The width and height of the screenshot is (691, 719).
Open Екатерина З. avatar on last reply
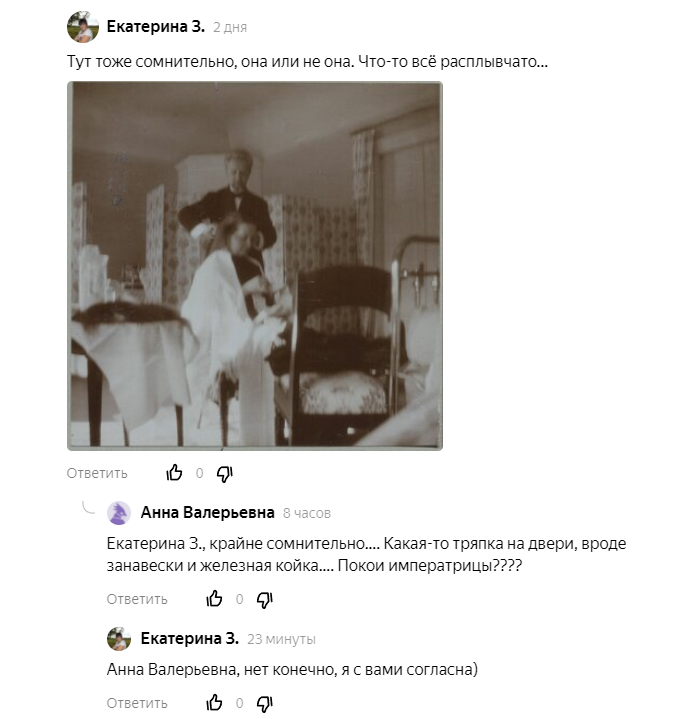(119, 639)
